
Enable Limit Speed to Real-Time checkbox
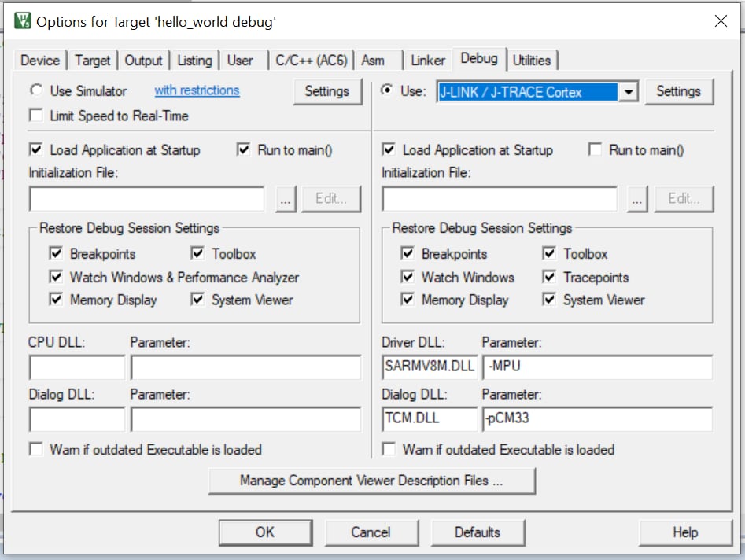[x=36, y=116]
